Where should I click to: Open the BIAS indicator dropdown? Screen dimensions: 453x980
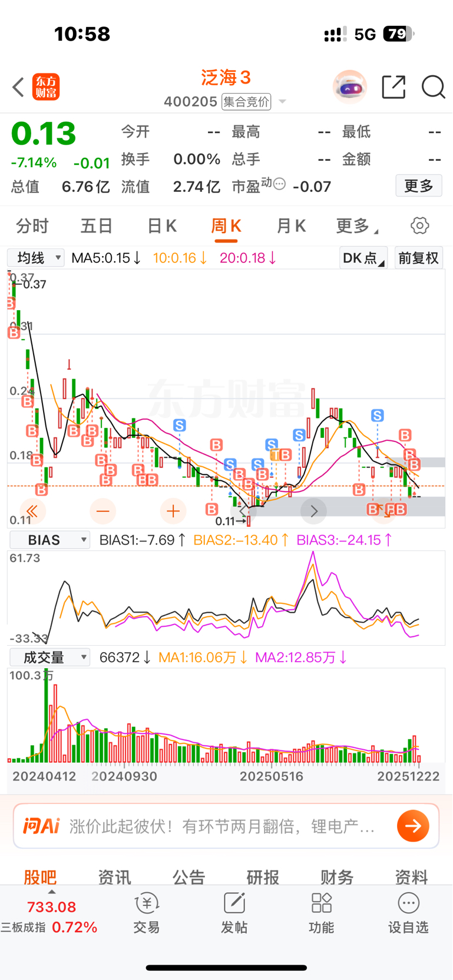[49, 540]
